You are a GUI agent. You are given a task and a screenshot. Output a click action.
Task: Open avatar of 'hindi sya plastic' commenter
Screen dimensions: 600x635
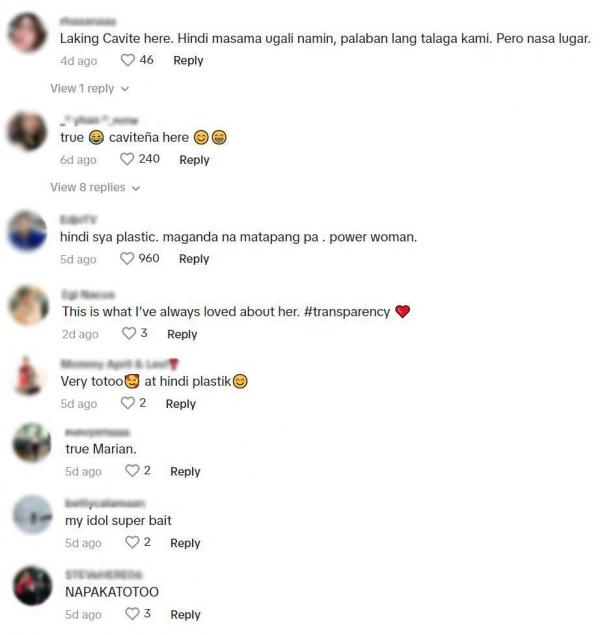click(x=28, y=231)
